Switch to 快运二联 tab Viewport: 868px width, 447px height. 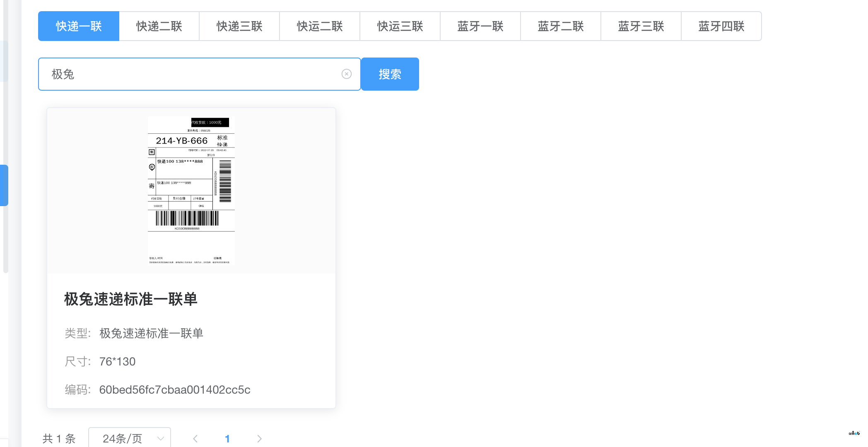pos(320,26)
